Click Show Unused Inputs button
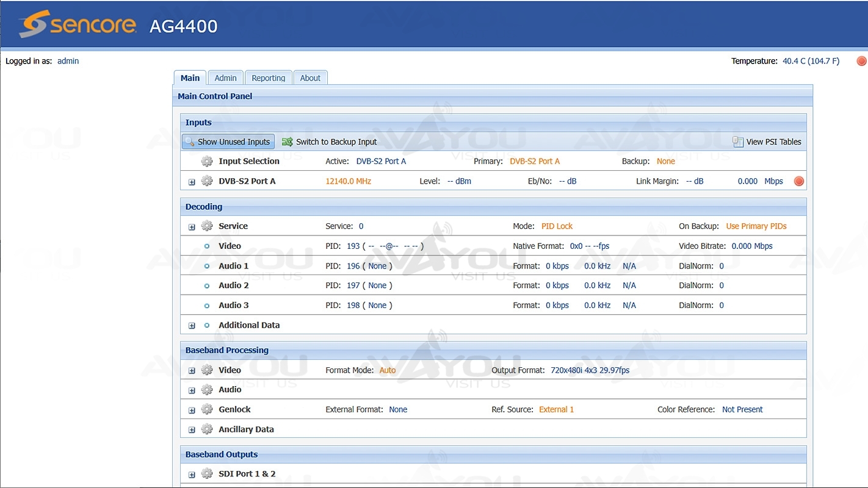 click(x=228, y=142)
